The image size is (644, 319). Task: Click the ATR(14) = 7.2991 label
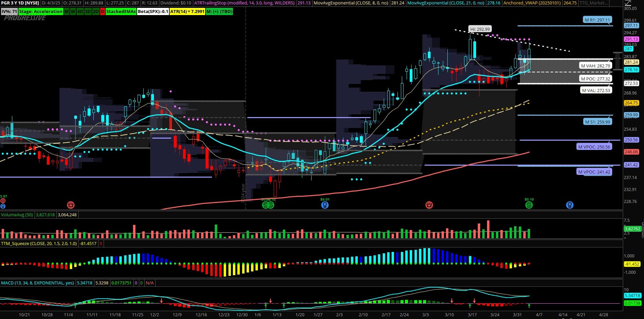pyautogui.click(x=187, y=11)
